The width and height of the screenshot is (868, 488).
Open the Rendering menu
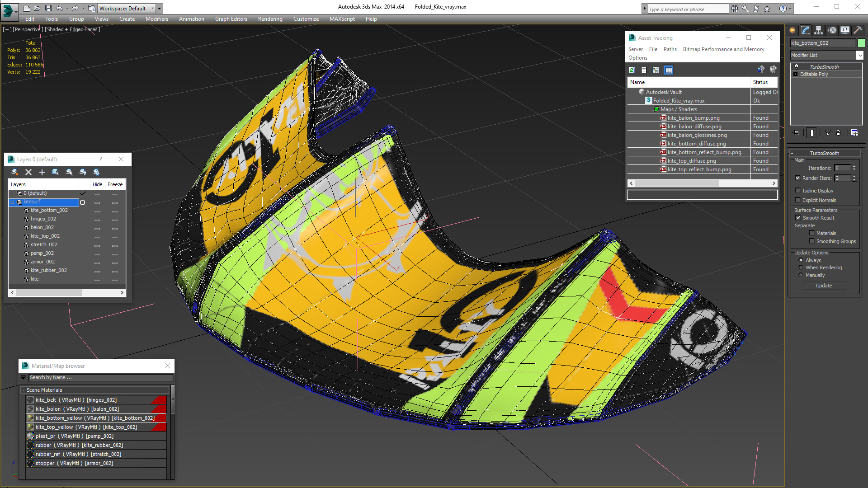[270, 19]
